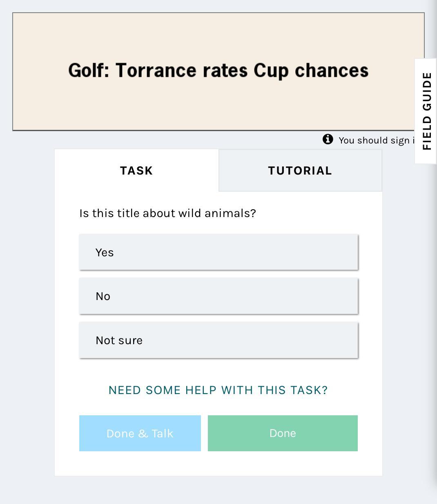Click the word 'Golf:' in the headline
The height and width of the screenshot is (504, 437).
(89, 70)
